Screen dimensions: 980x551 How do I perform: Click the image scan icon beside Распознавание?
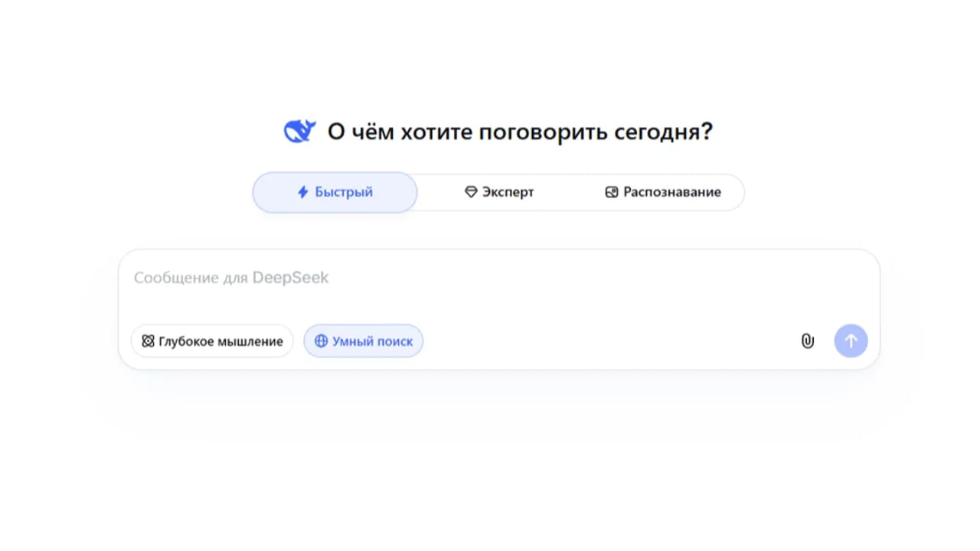(611, 192)
